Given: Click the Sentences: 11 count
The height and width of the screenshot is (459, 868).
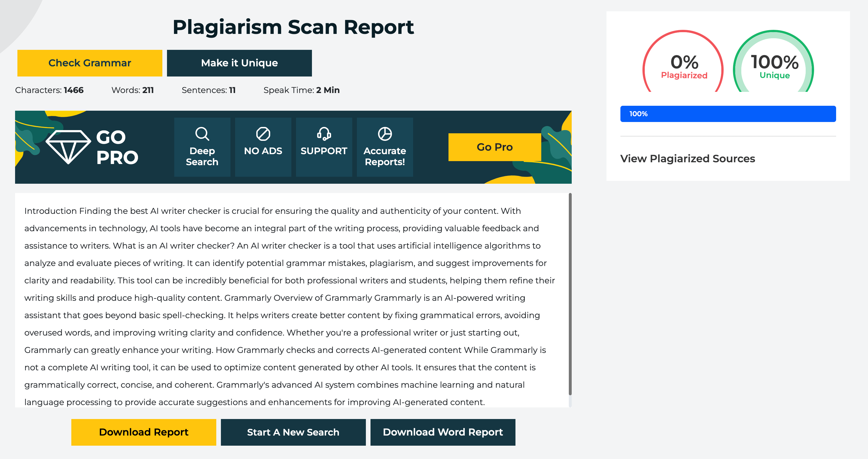Looking at the screenshot, I should click(208, 90).
